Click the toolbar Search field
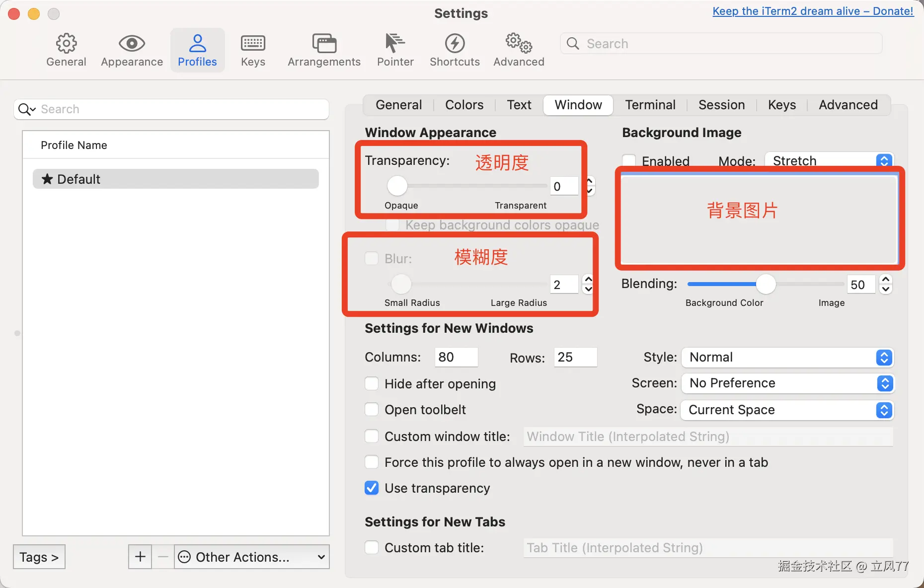The image size is (924, 588). [x=721, y=44]
